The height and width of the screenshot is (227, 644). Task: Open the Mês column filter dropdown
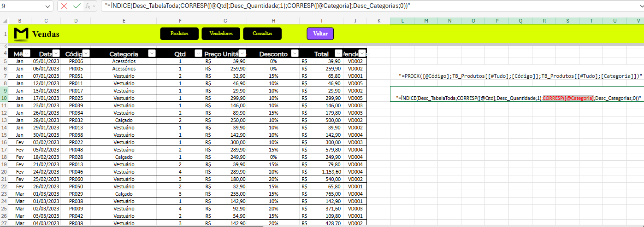click(27, 53)
